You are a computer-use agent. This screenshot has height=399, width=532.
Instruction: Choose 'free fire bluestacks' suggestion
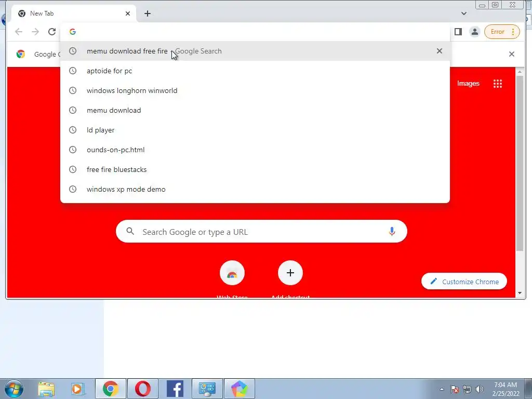point(255,169)
